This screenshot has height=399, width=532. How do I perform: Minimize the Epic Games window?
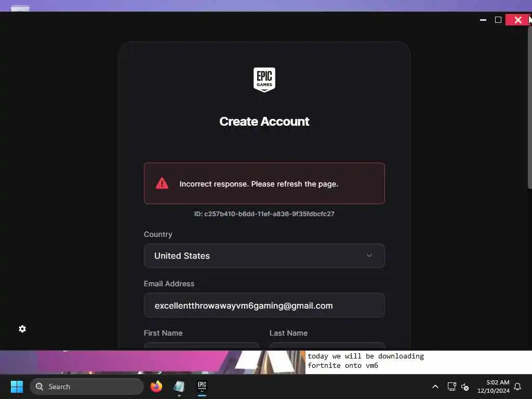483,20
